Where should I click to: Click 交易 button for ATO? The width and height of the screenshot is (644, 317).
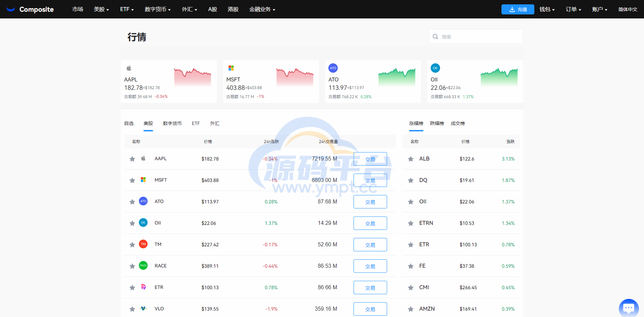click(x=370, y=202)
